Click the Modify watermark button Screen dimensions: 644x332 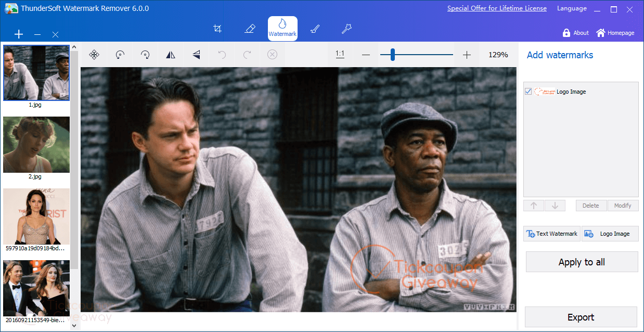tap(623, 206)
